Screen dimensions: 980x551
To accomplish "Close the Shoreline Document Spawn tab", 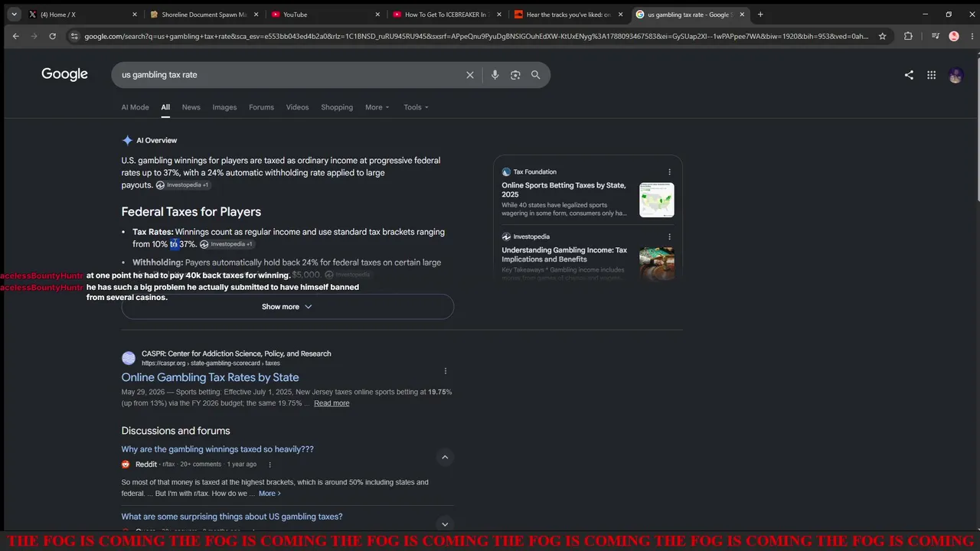I will coord(256,15).
